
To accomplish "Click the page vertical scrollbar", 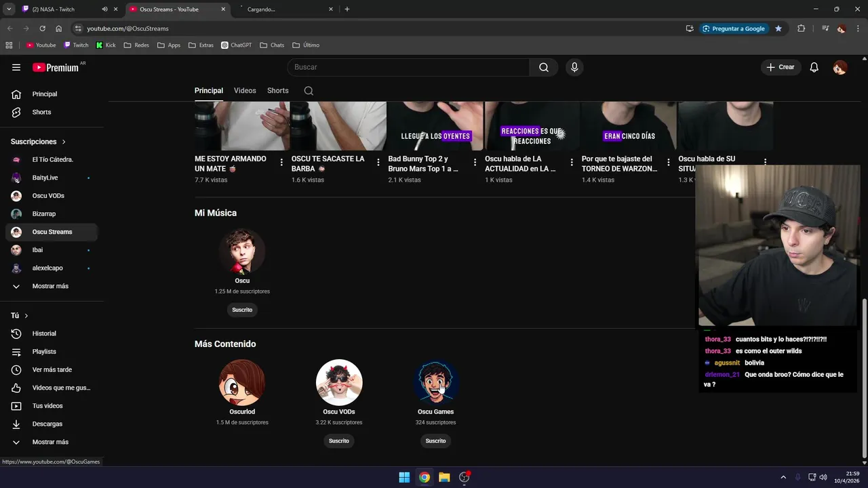I will coord(863,380).
